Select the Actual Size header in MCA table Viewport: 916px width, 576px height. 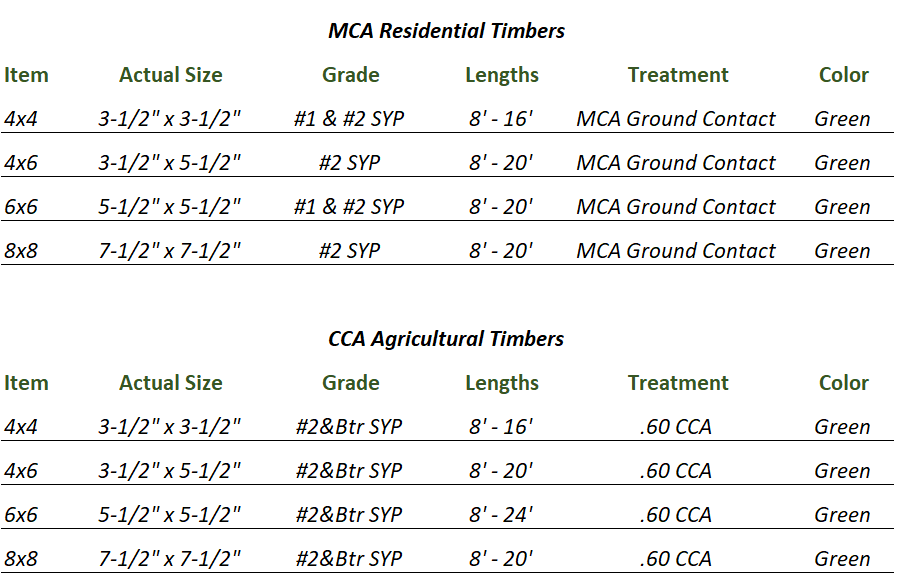pos(171,75)
